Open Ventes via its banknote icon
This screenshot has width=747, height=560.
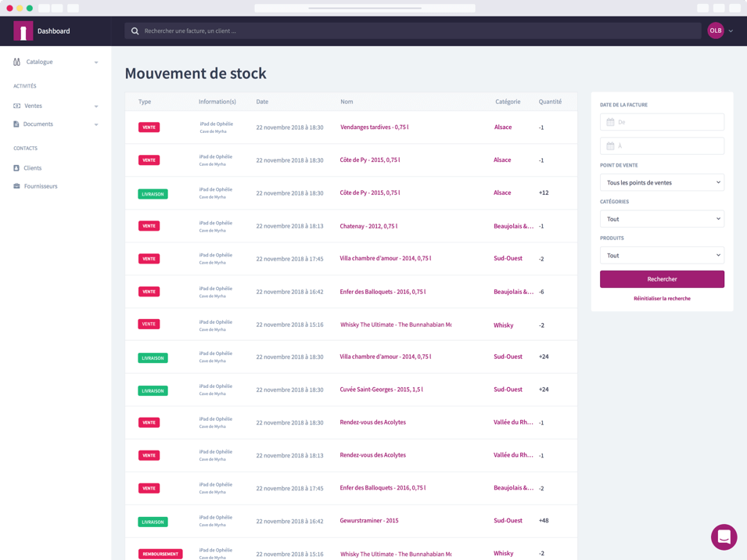(17, 106)
